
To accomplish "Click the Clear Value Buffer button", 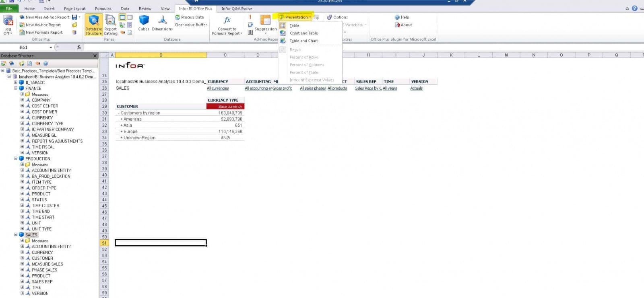I will coord(190,25).
